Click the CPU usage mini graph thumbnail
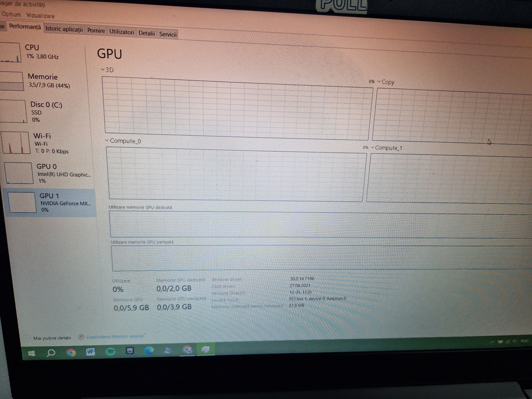Image resolution: width=532 pixels, height=399 pixels. [10, 52]
